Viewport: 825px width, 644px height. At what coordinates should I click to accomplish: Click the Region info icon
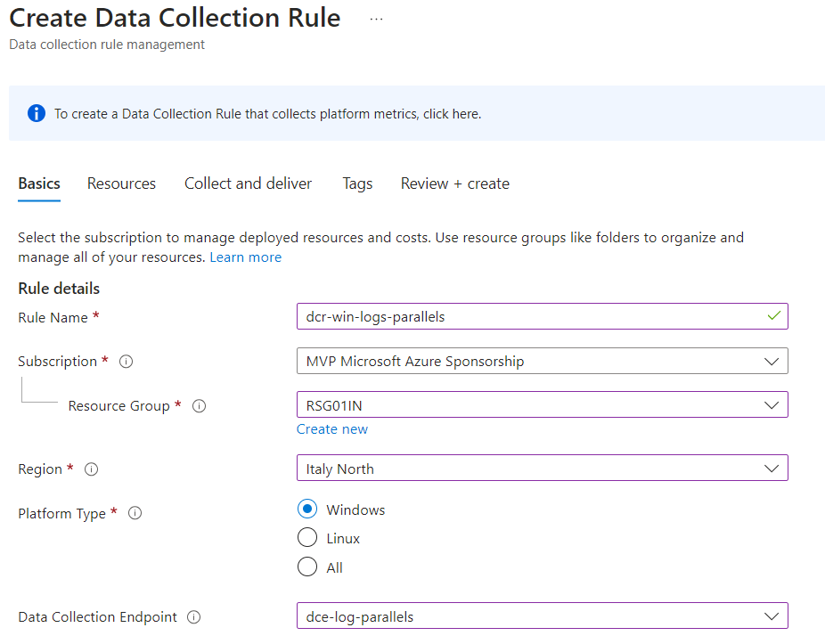[x=91, y=469]
